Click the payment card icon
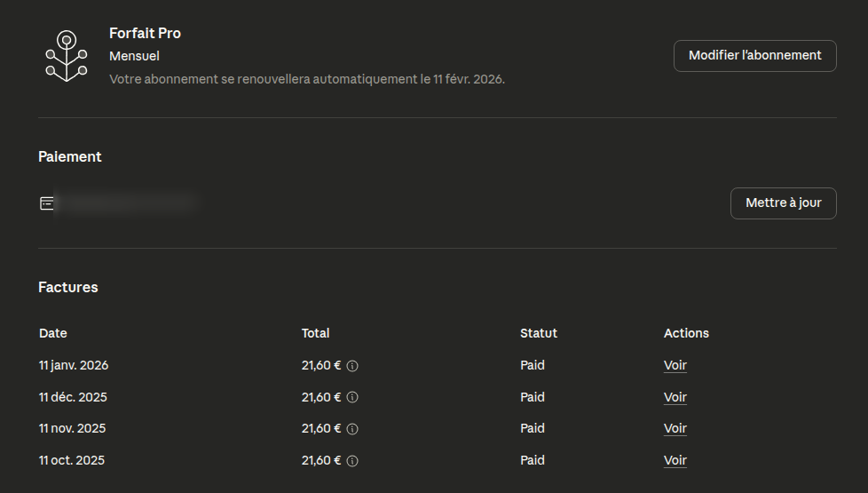Viewport: 868px width, 493px height. (x=47, y=203)
